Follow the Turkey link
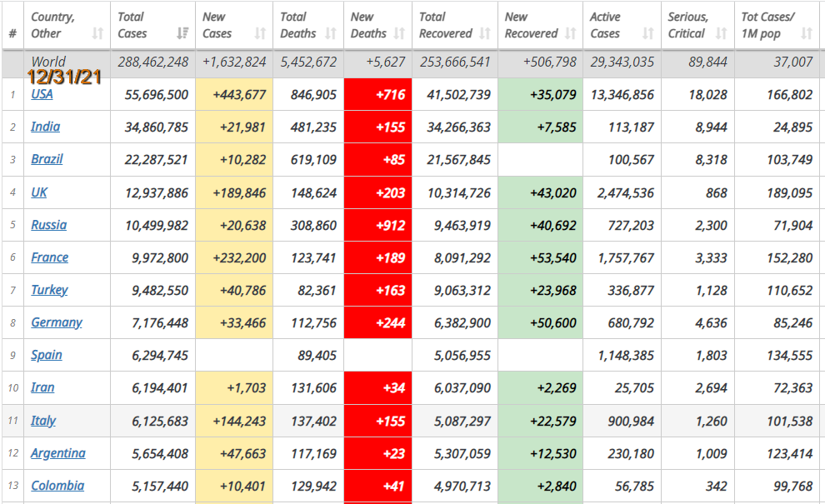 [x=49, y=291]
